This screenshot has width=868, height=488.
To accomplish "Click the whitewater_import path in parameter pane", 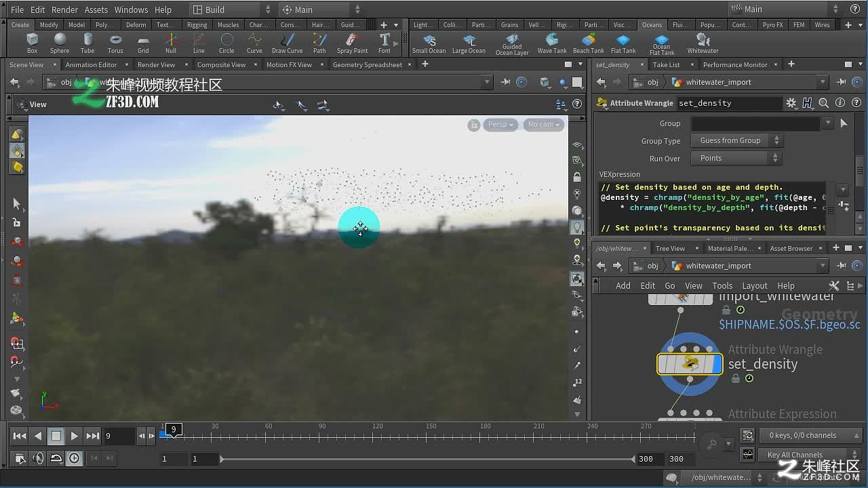I will 718,82.
